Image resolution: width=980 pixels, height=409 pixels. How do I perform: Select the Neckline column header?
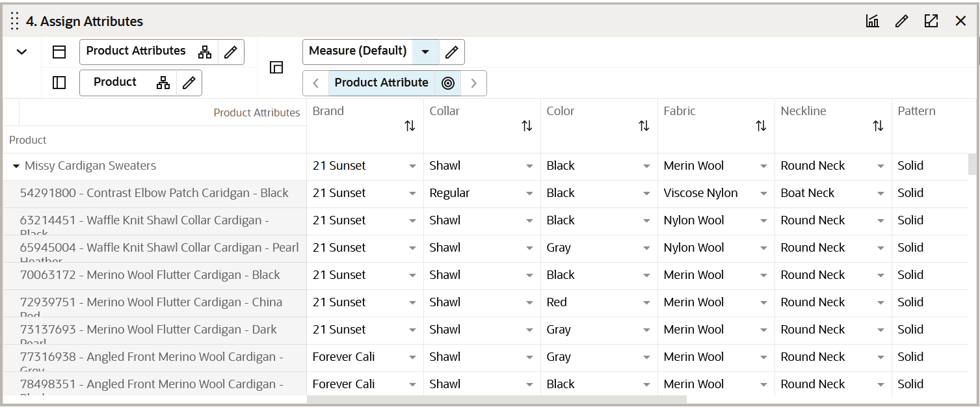click(803, 111)
